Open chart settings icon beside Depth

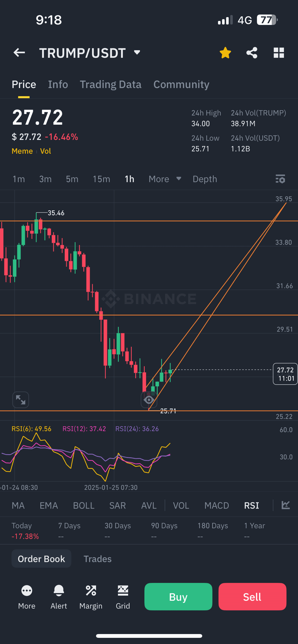coord(280,179)
